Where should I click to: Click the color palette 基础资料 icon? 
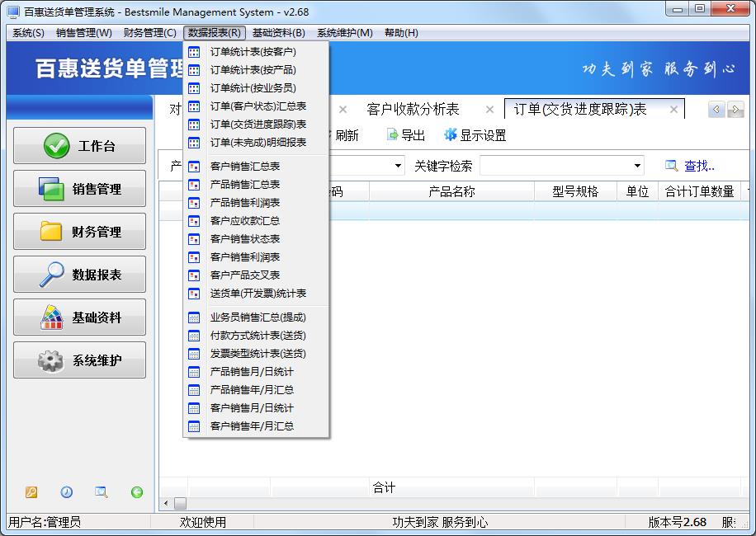(51, 317)
